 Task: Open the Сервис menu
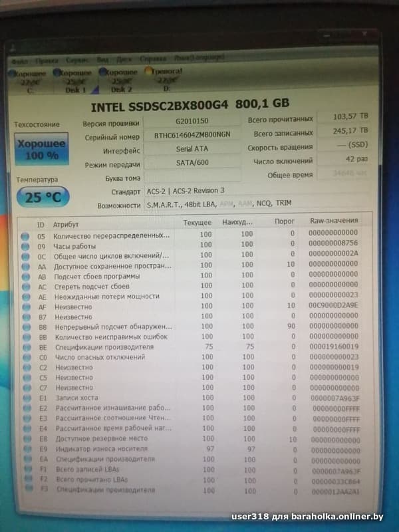(x=77, y=60)
